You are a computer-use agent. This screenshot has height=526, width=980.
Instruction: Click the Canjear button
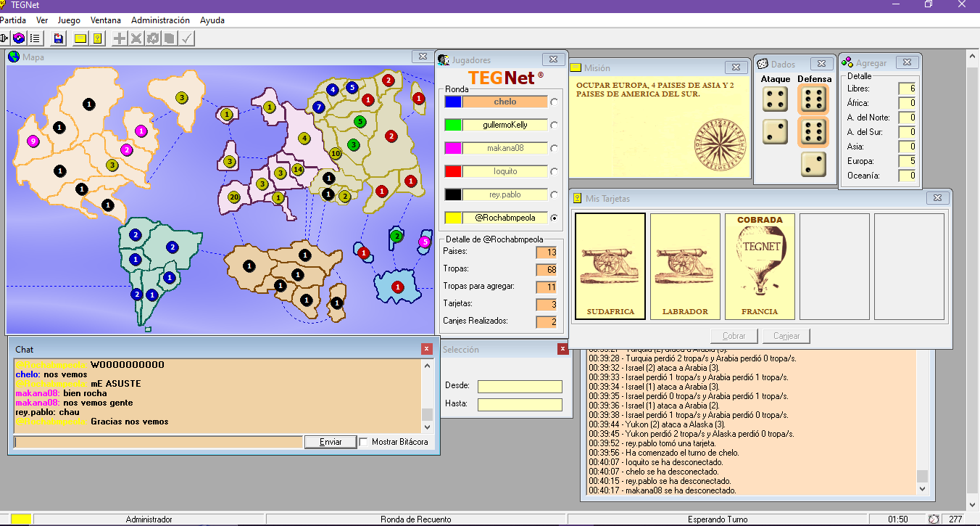tap(786, 336)
